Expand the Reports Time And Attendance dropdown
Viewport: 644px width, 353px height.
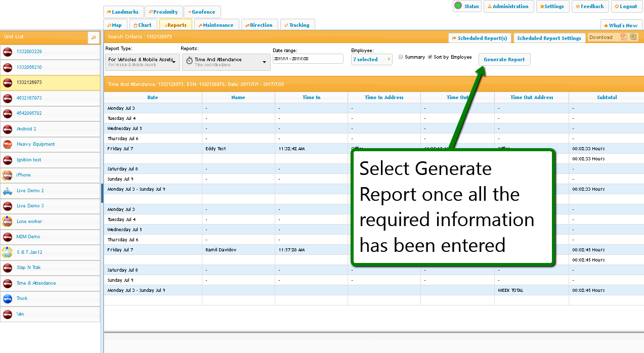click(226, 62)
